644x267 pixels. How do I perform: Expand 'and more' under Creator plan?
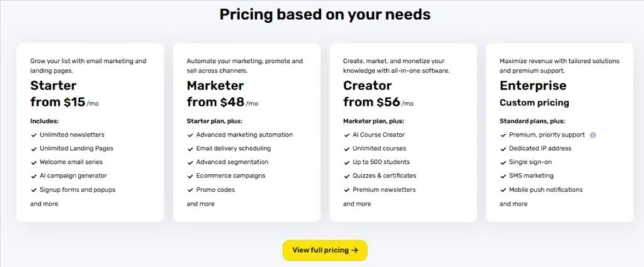click(357, 204)
